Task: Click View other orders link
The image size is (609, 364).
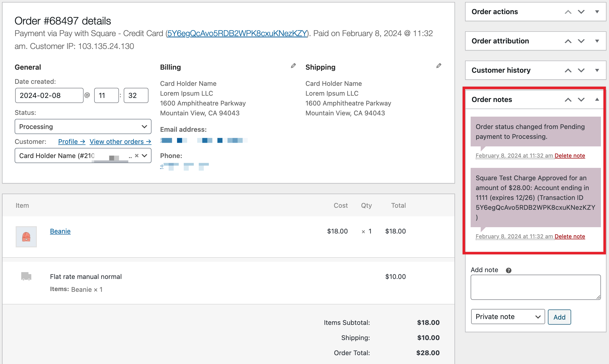Action: click(x=120, y=142)
